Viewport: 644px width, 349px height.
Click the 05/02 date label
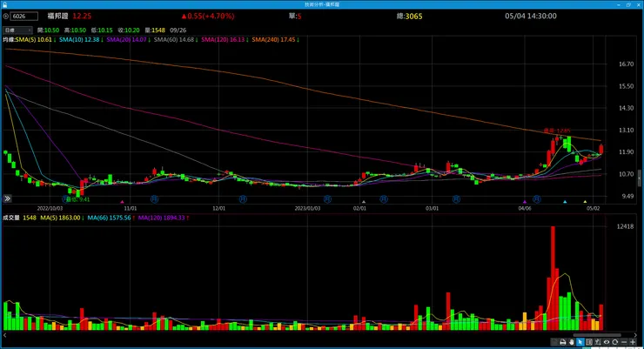(593, 209)
